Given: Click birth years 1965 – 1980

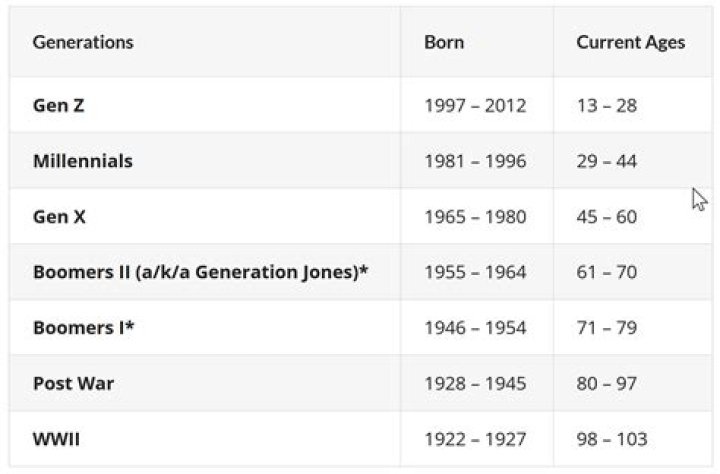Looking at the screenshot, I should [475, 217].
